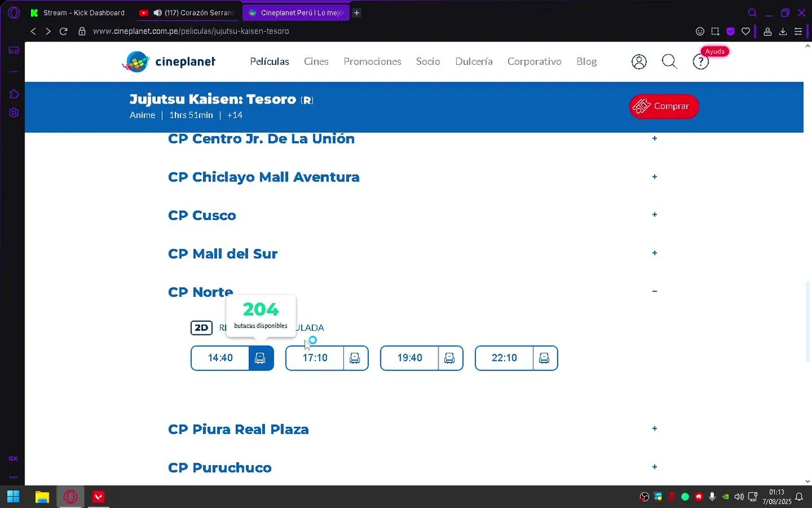Reload the Cineplanet page
This screenshot has width=812, height=508.
tap(63, 31)
